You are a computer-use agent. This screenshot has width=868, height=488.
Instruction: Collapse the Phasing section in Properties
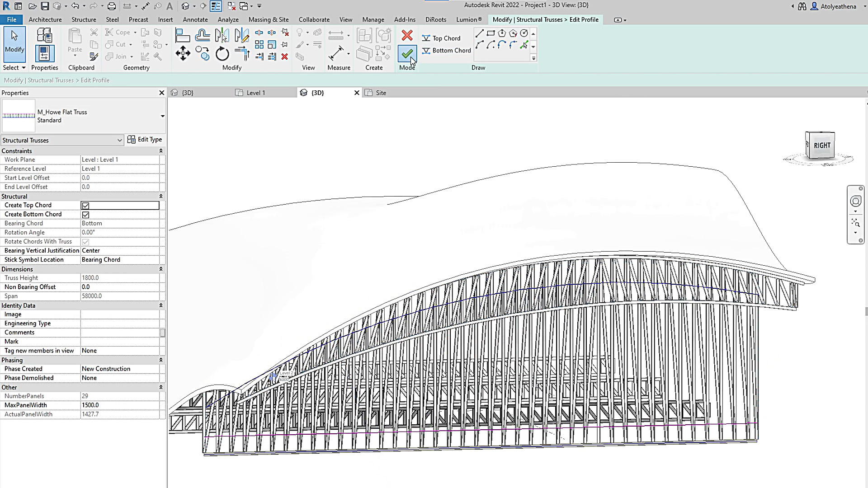pyautogui.click(x=161, y=360)
